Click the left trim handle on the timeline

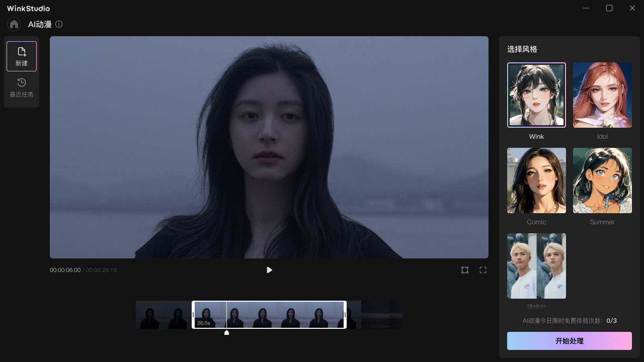click(194, 315)
